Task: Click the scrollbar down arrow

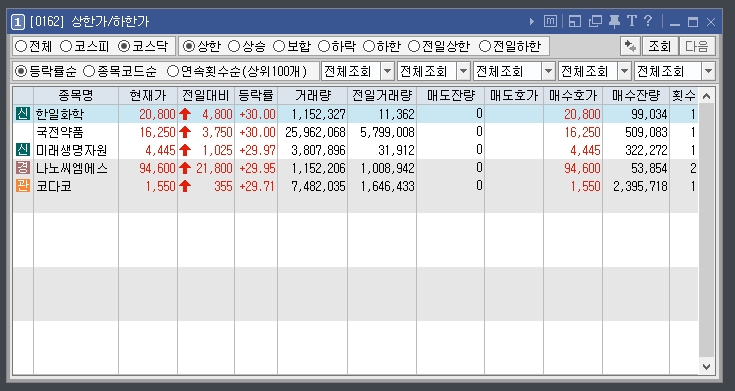Action: point(707,366)
